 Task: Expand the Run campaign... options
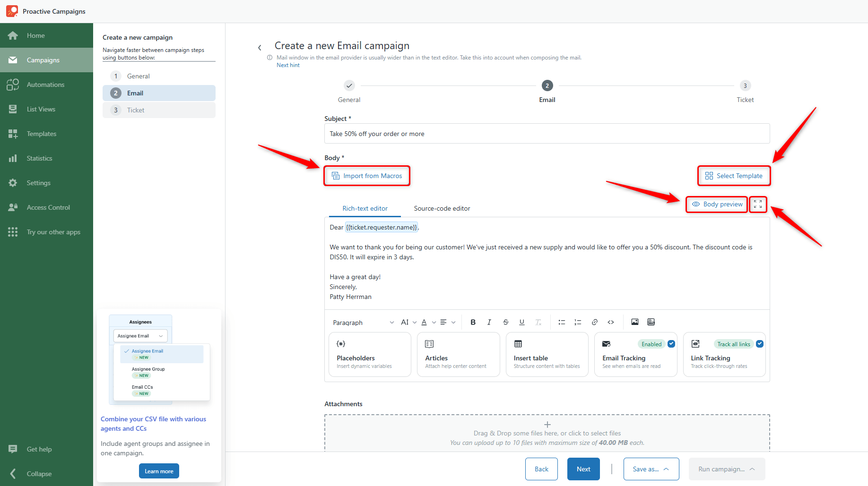tap(727, 469)
